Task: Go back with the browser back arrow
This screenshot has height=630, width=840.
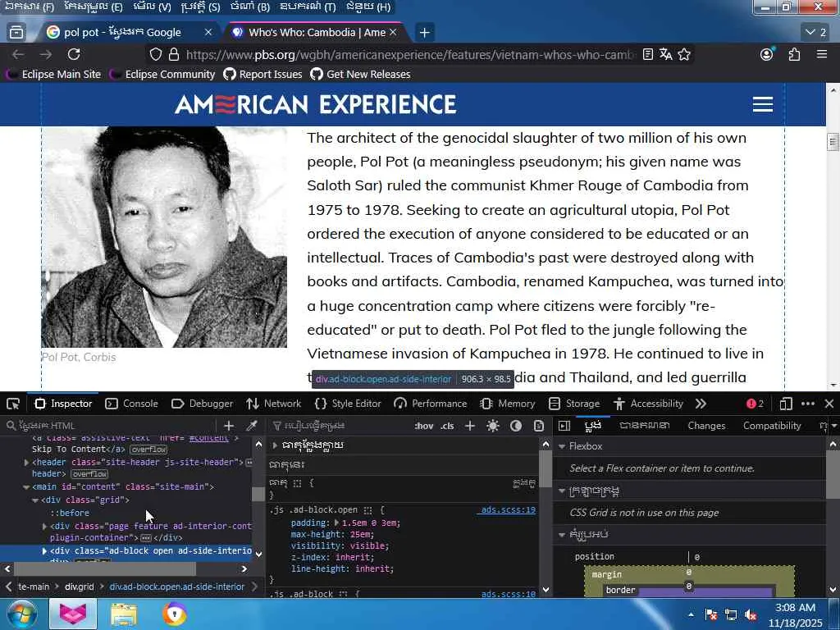Action: (18, 54)
